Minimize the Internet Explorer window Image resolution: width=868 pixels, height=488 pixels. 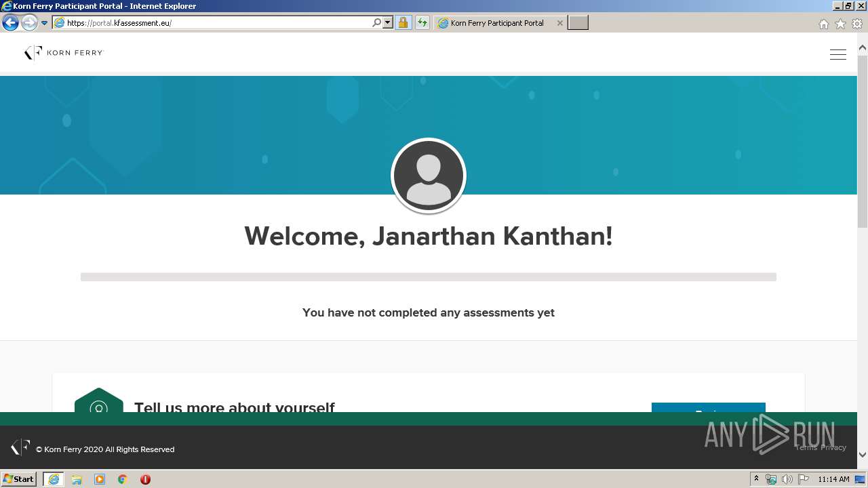pos(837,5)
